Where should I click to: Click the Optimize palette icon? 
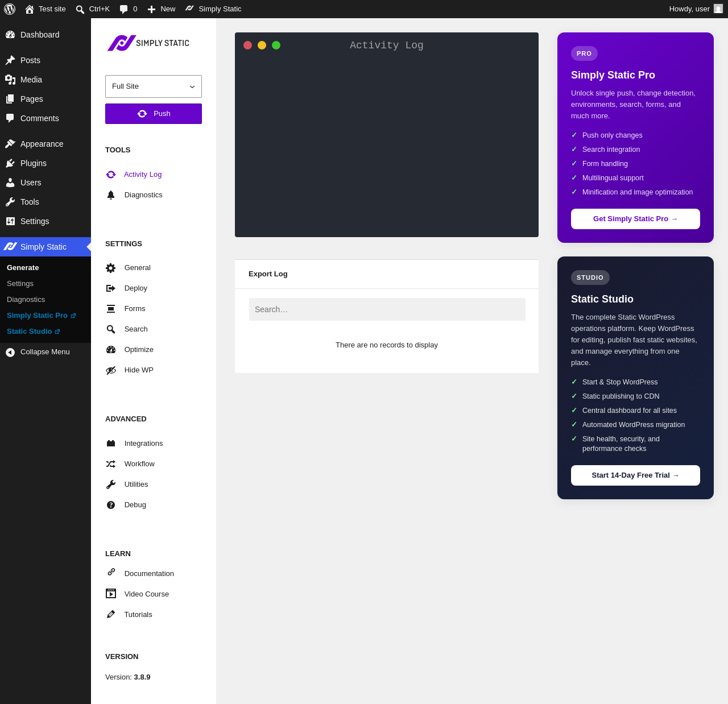(111, 350)
